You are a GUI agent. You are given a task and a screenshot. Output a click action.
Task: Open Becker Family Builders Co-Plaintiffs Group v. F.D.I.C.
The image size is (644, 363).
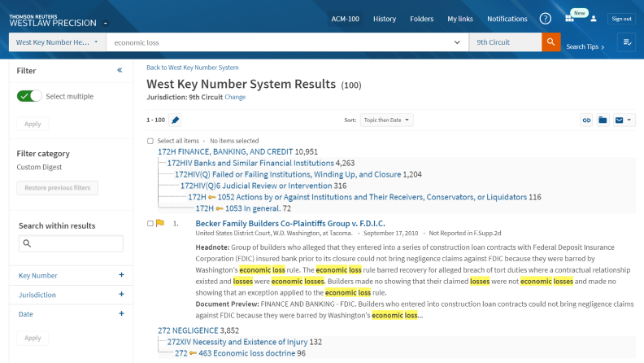click(x=290, y=223)
